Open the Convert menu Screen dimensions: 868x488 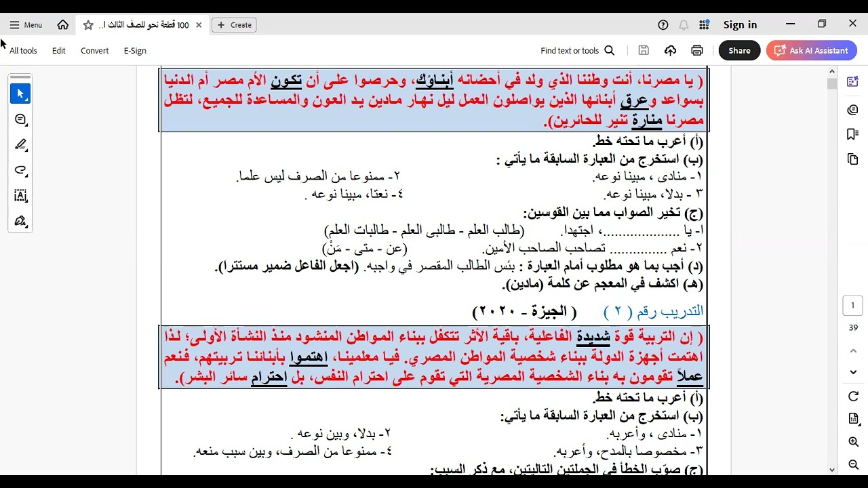point(94,51)
